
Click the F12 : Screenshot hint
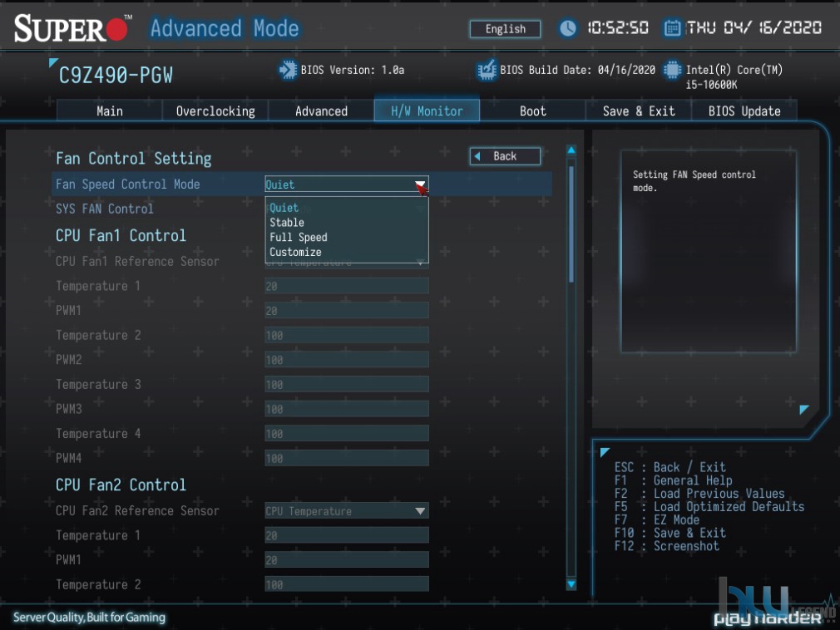[667, 546]
